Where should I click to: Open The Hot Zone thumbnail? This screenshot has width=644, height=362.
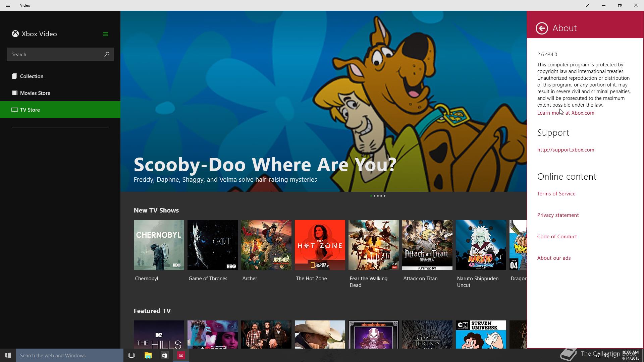(320, 245)
